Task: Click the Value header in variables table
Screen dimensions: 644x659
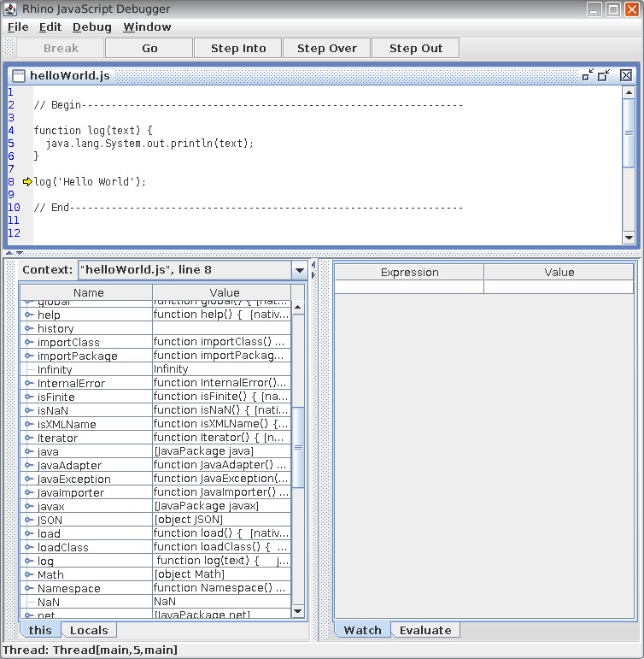Action: pos(222,292)
